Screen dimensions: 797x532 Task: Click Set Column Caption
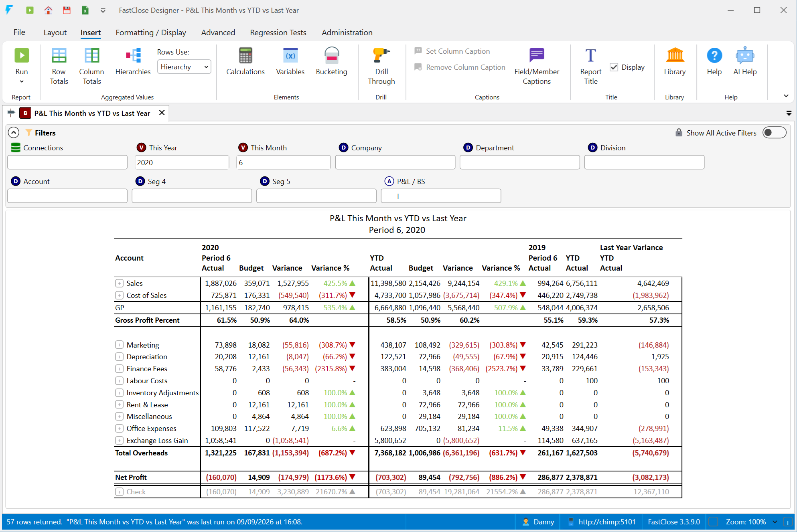(452, 51)
